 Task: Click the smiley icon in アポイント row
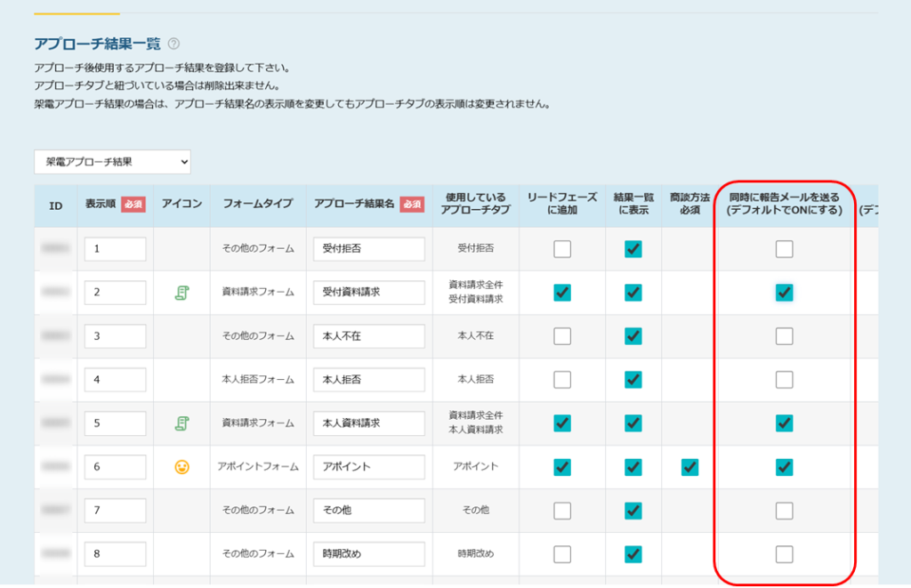tap(181, 467)
